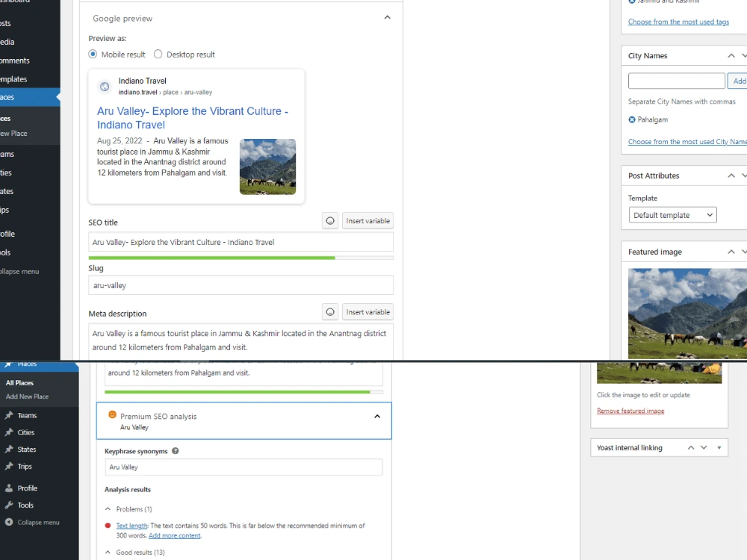Click the meta description length progress bar

[x=244, y=392]
